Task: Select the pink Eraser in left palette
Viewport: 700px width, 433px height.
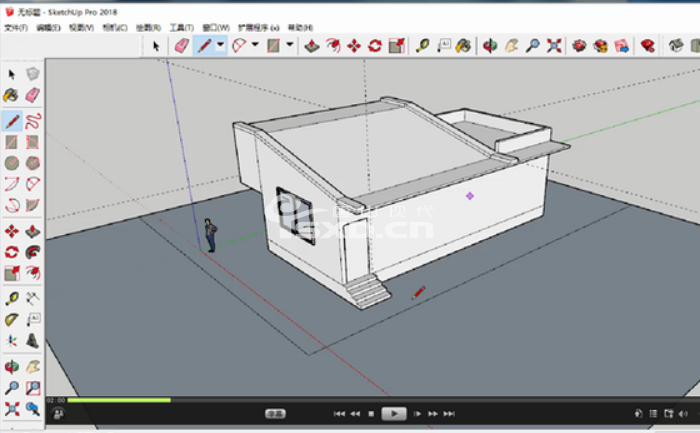Action: [33, 95]
